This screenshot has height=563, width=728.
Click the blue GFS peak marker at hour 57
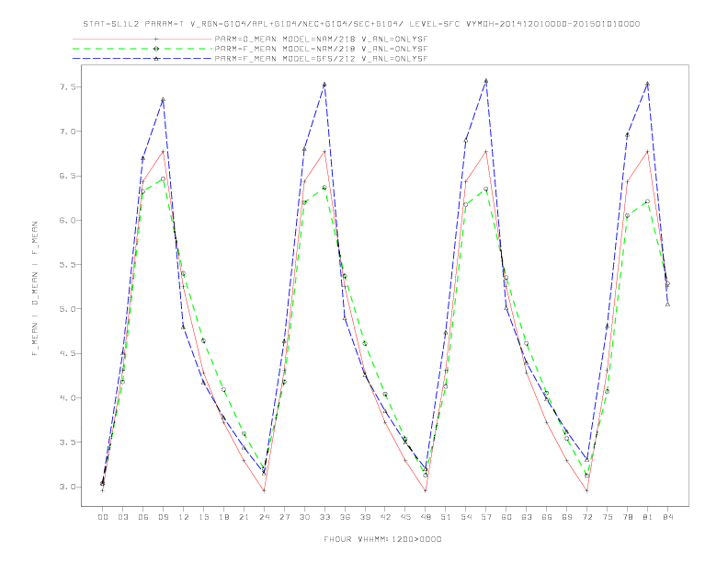pos(486,81)
